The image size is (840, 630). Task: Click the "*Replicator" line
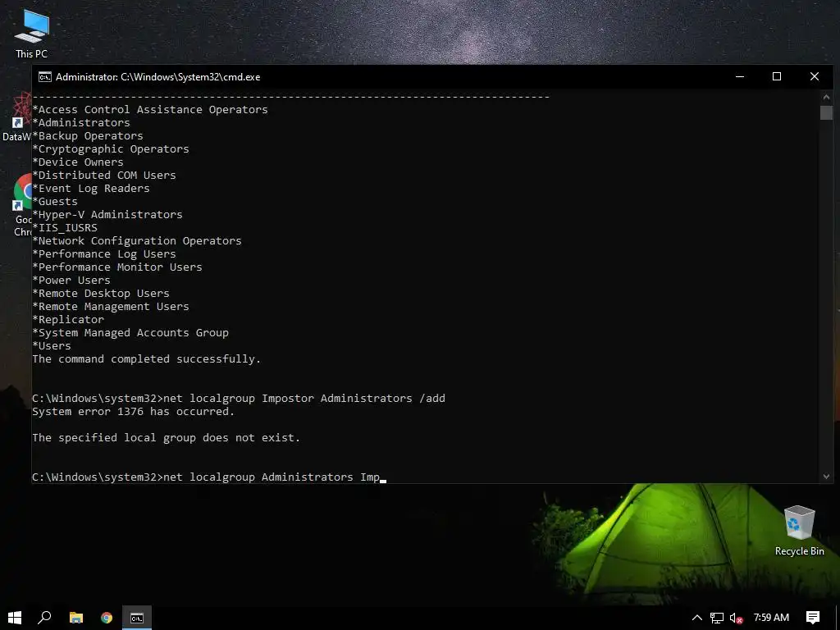click(x=68, y=319)
